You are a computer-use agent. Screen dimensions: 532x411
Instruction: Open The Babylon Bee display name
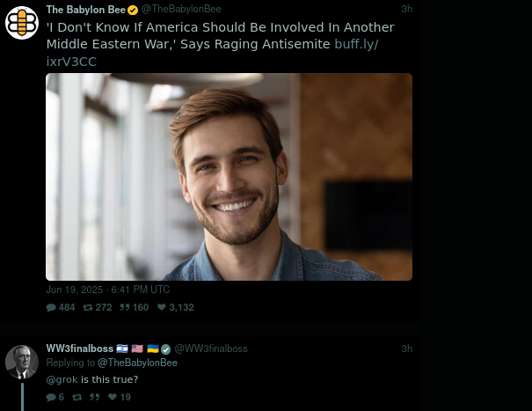coord(85,10)
